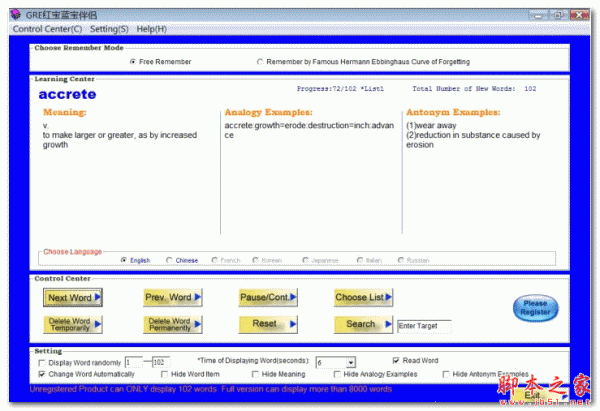Click the 'Analogy Examples:' heading

pos(268,112)
